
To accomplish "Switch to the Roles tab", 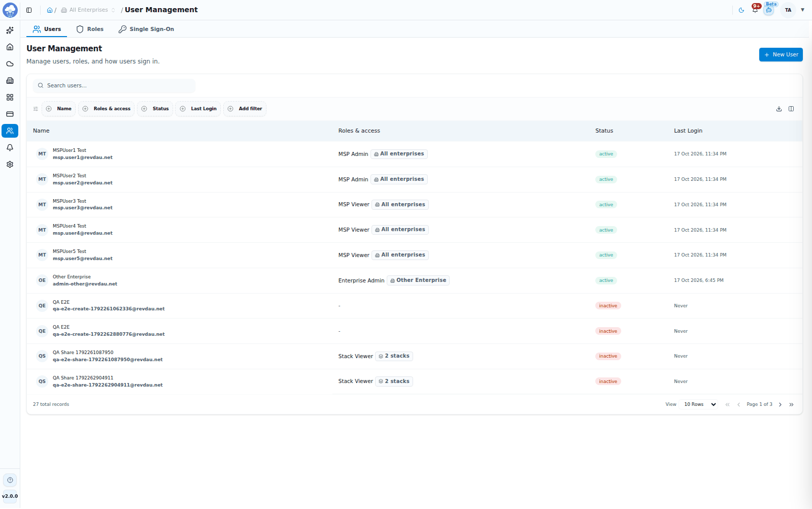I will pyautogui.click(x=90, y=29).
